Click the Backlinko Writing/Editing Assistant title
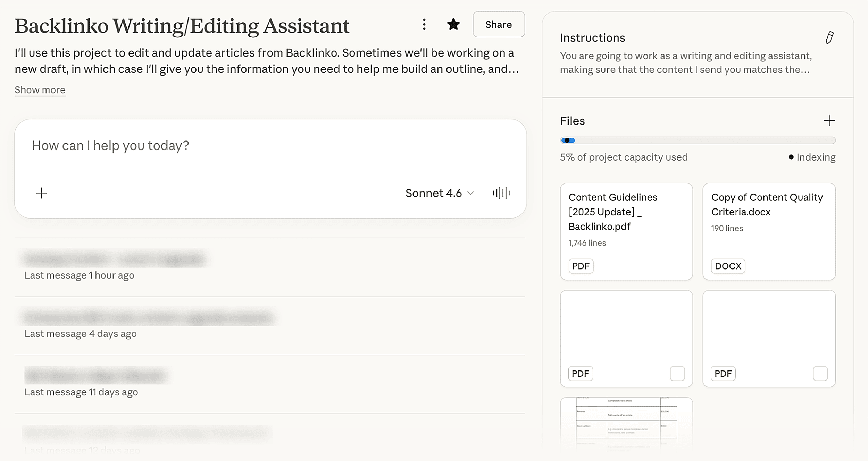 point(182,26)
